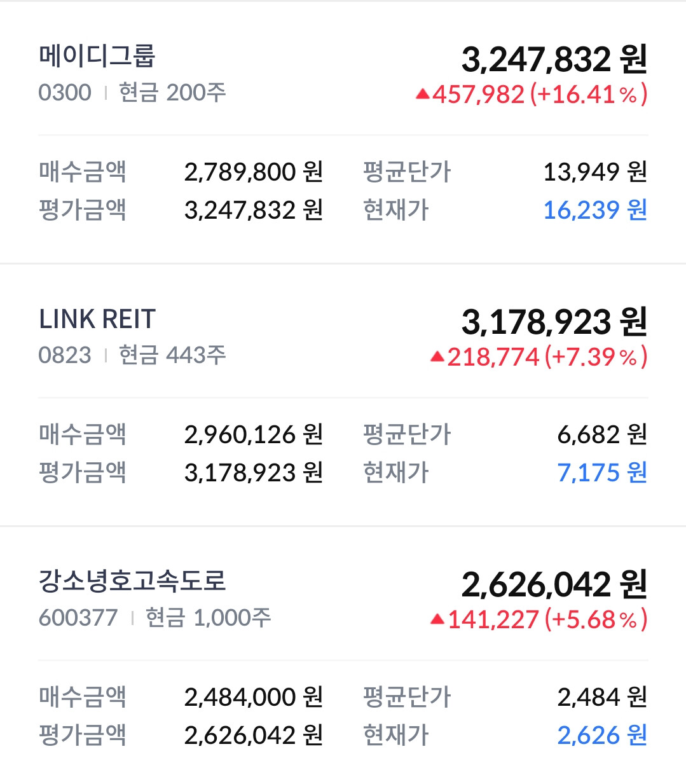Select the 3,247,832 원 total value

554,59
